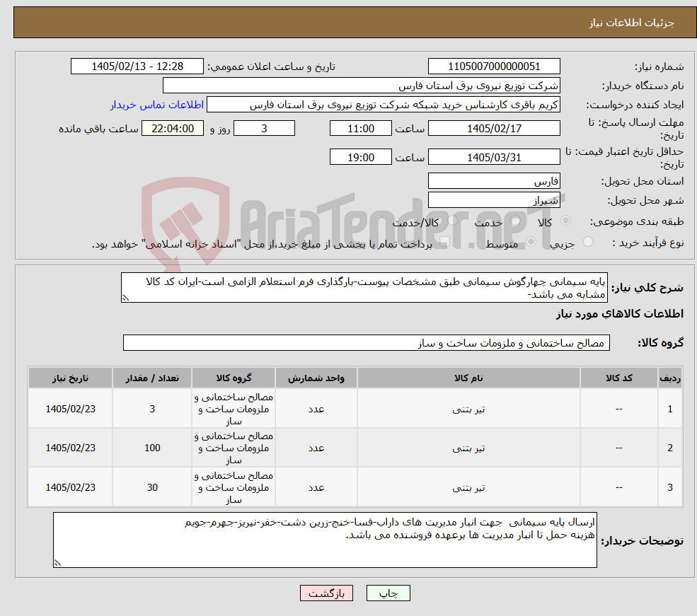
Task: Click quantity 100 in row 2
Action: point(152,448)
